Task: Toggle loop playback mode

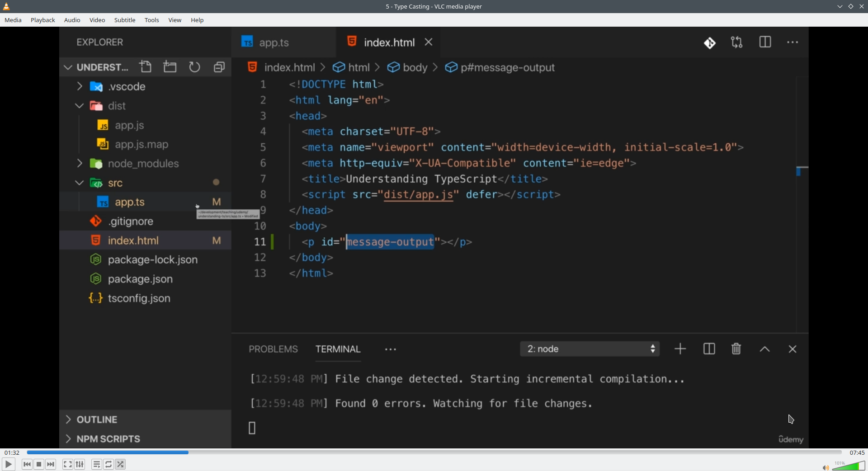Action: pyautogui.click(x=108, y=464)
